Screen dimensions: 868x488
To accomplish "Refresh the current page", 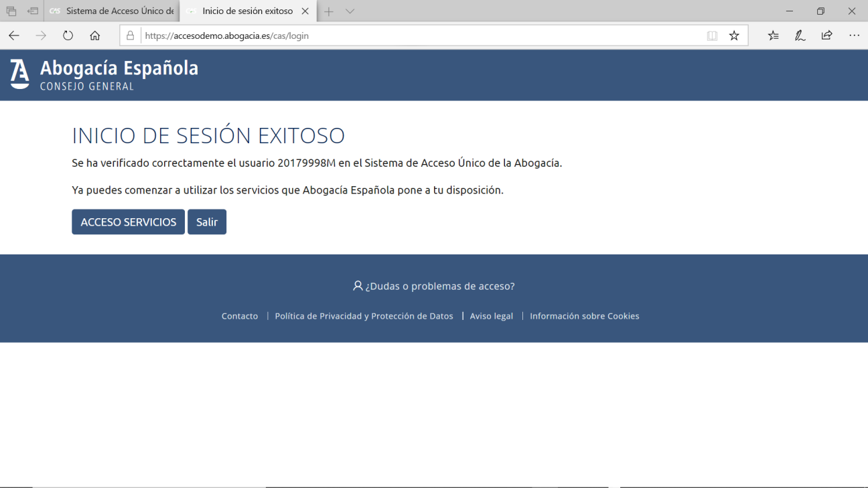I will [x=68, y=35].
